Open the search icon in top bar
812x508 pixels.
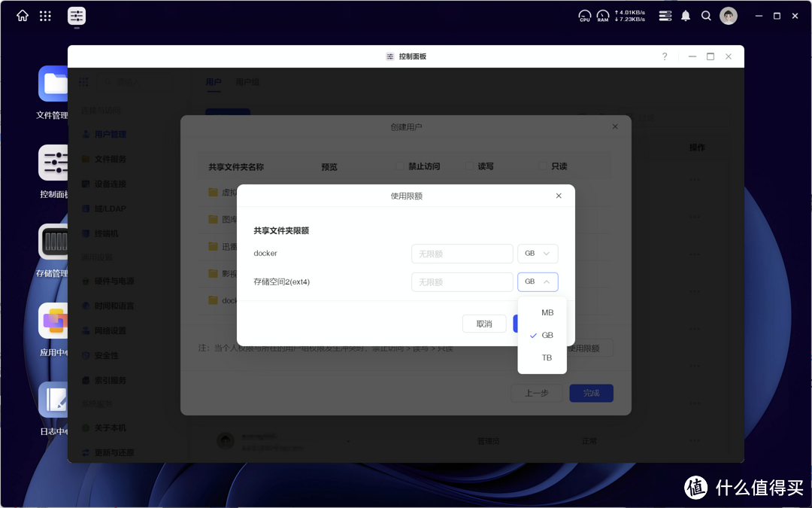706,15
